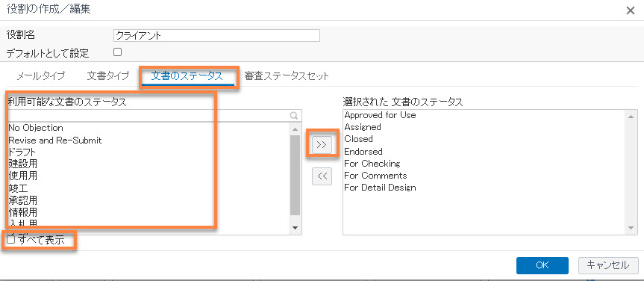644x281 pixels.
Task: Focus the 役割名 text field
Action: pos(216,36)
